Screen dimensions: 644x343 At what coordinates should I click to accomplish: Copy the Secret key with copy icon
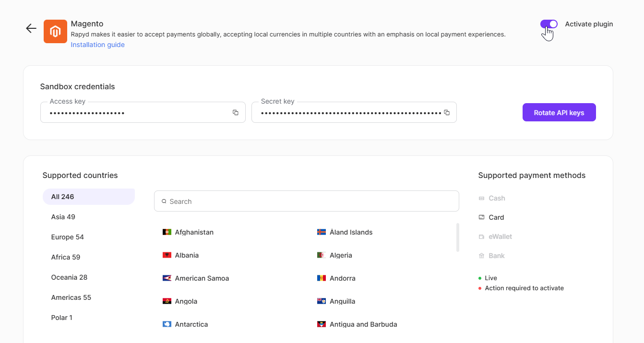(447, 113)
